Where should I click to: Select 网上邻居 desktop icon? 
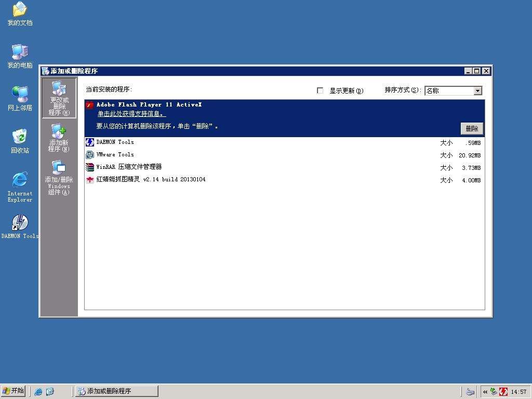click(20, 98)
